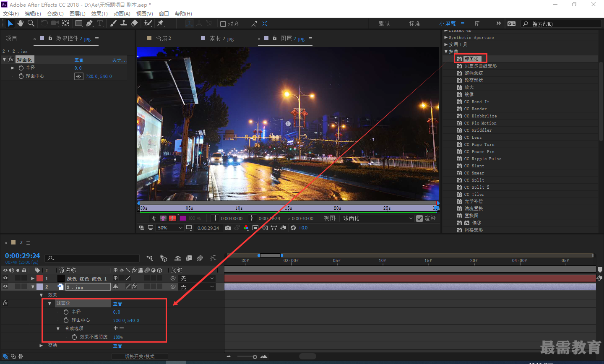Select the Type text tool
Screen dimensions: 604x364
click(100, 23)
